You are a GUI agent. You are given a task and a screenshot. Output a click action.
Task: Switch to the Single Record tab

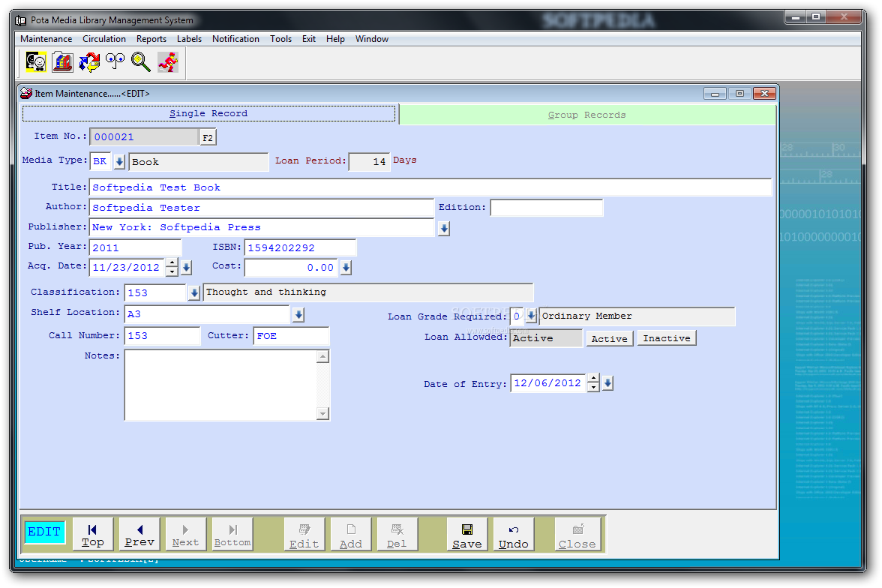(x=208, y=114)
